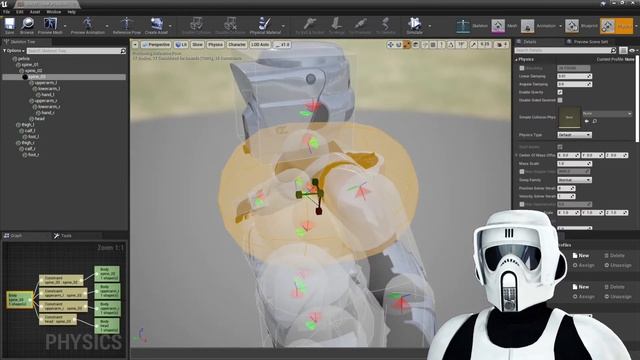This screenshot has height=360, width=640.
Task: Select the translate gizmo in viewport toolbar
Action: click(x=391, y=44)
